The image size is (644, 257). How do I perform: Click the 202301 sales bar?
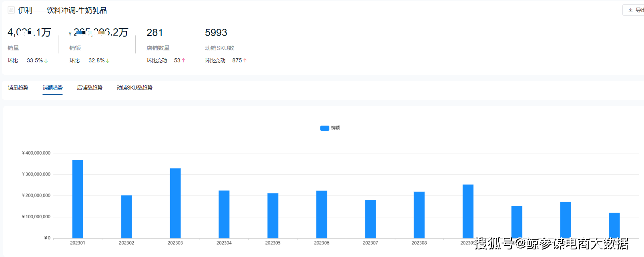point(78,199)
